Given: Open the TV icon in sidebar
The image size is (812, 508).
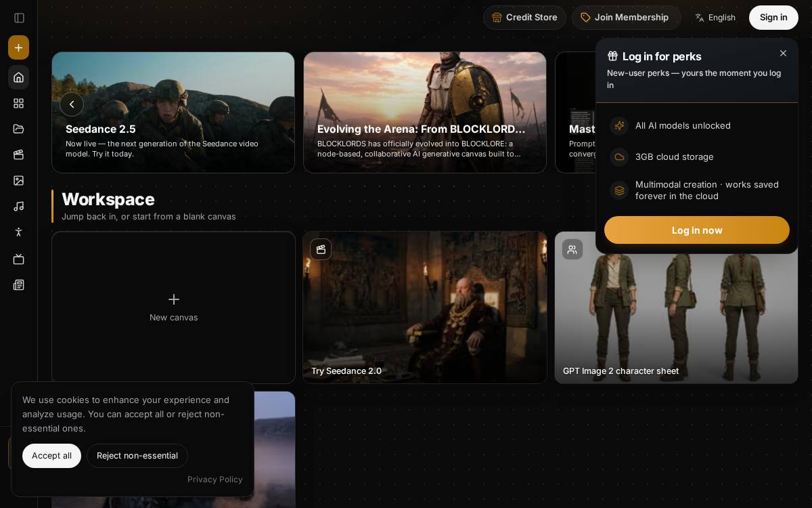Looking at the screenshot, I should (18, 259).
